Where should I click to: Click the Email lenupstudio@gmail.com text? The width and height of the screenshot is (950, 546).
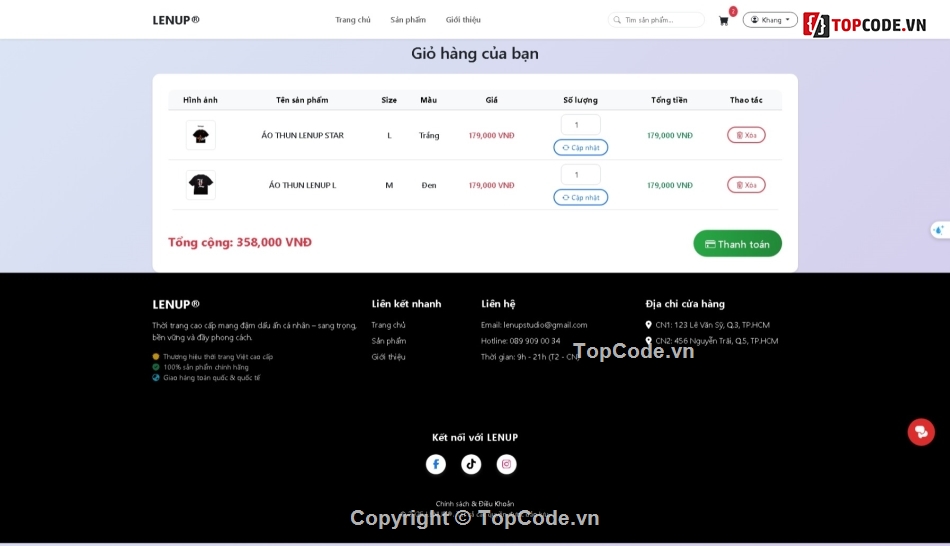click(534, 325)
